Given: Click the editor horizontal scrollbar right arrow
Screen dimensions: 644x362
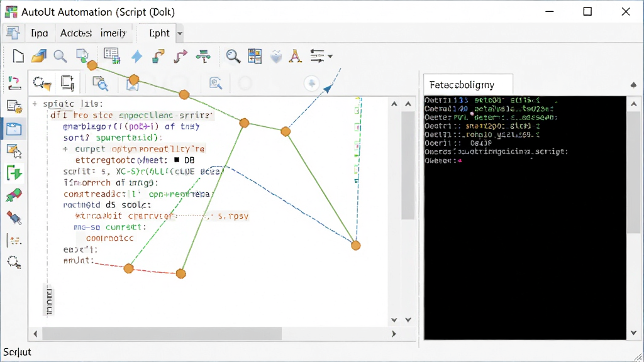Looking at the screenshot, I should click(x=394, y=334).
